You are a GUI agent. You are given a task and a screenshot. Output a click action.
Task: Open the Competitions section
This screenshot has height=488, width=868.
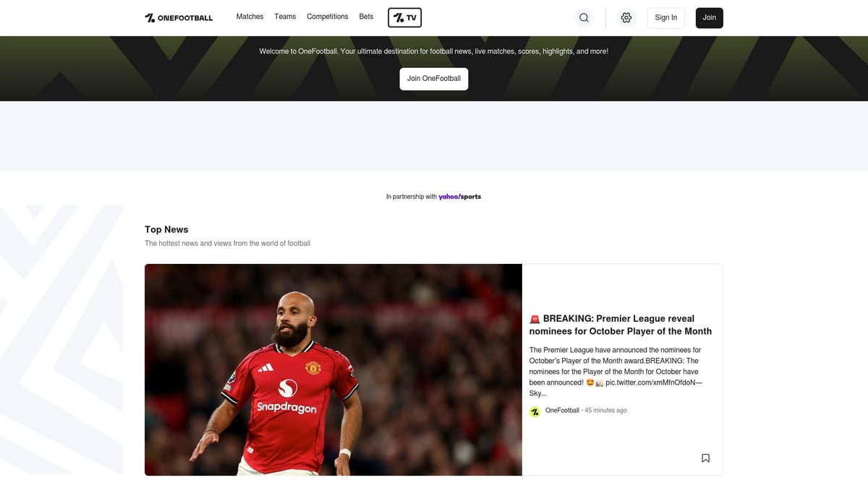coord(327,16)
